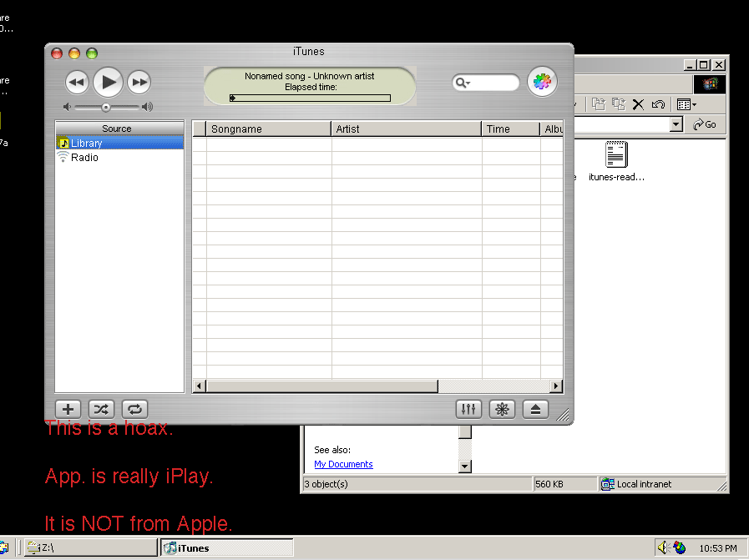Open the system tray volume icon

point(662,547)
